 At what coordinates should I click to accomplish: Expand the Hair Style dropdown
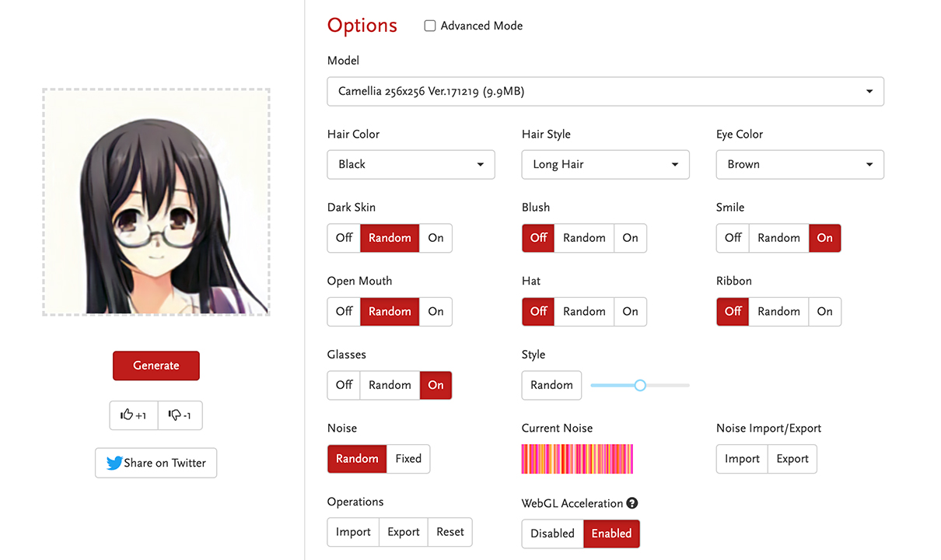(605, 165)
